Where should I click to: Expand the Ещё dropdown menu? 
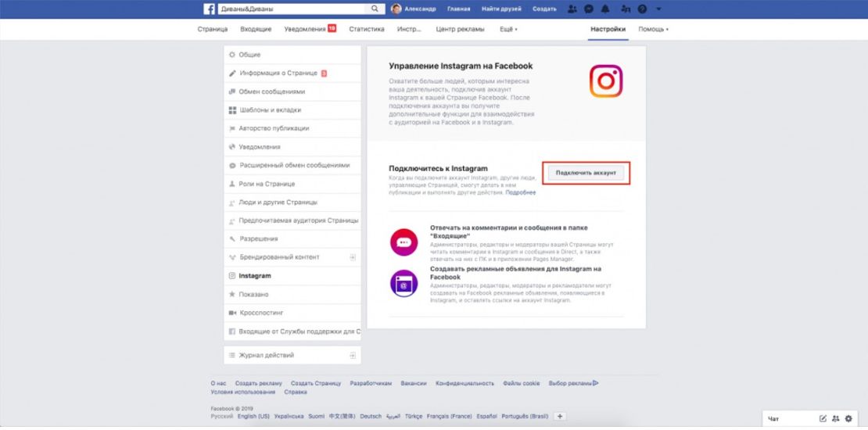coord(509,30)
